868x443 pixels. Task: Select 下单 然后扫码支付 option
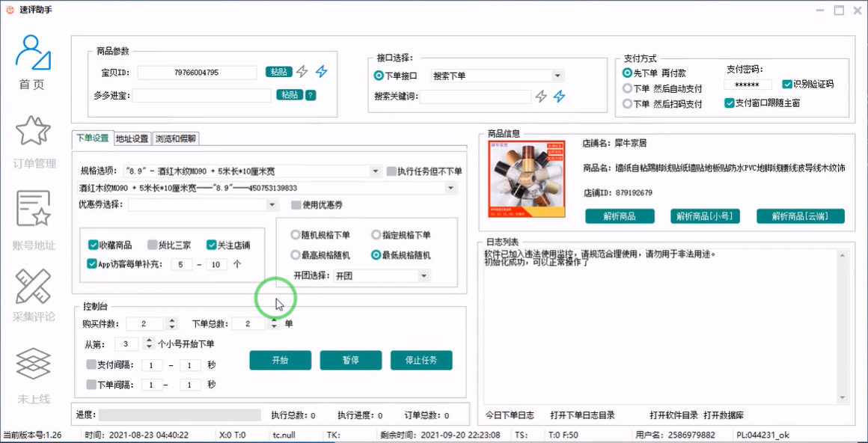point(627,103)
